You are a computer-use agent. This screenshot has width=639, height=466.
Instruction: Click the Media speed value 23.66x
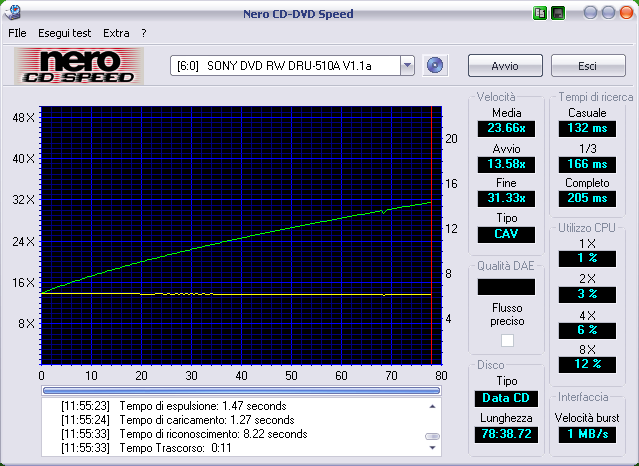[506, 128]
